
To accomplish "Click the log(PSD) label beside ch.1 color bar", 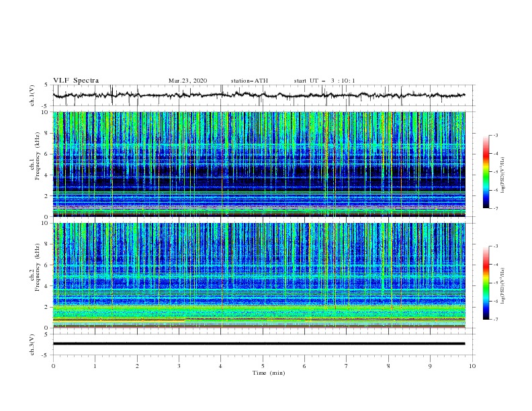I will (502, 175).
